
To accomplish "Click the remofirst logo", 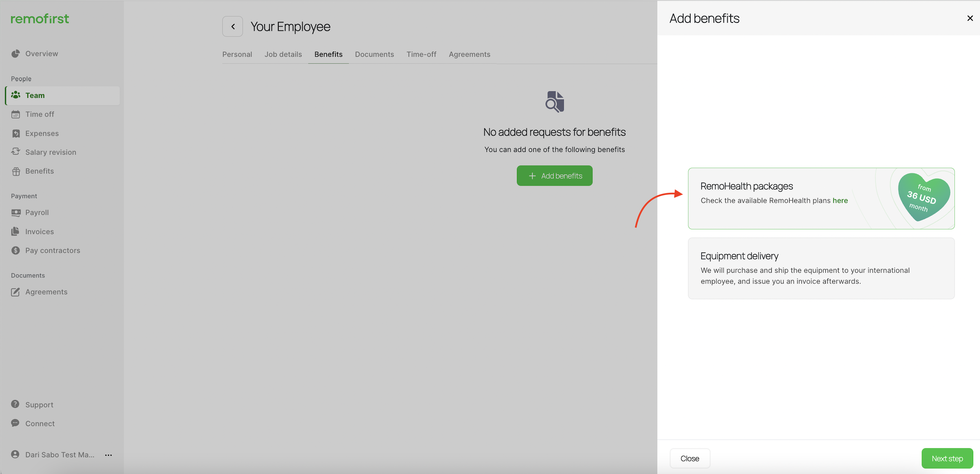I will pyautogui.click(x=40, y=19).
